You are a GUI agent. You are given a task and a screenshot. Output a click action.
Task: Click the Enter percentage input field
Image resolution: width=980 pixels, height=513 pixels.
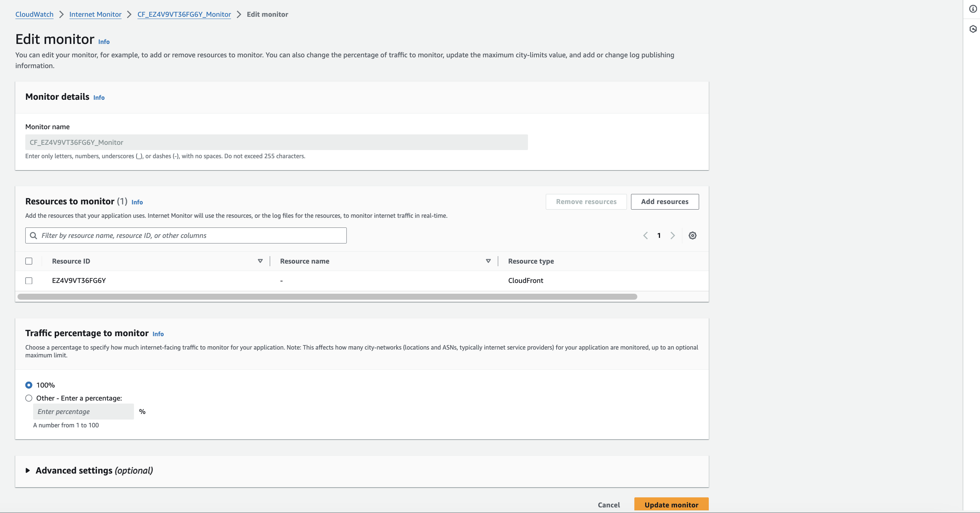83,411
